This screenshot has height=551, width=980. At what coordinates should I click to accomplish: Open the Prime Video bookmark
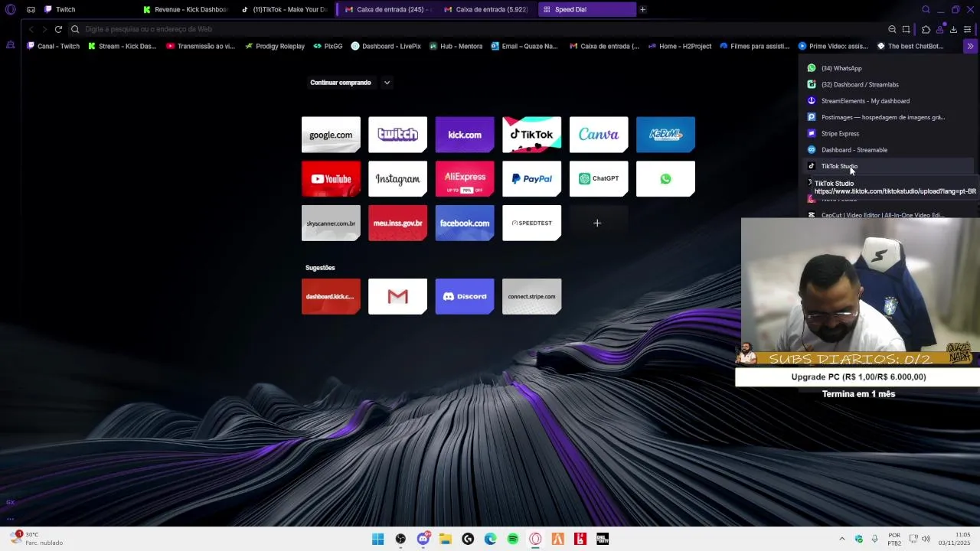click(x=833, y=46)
